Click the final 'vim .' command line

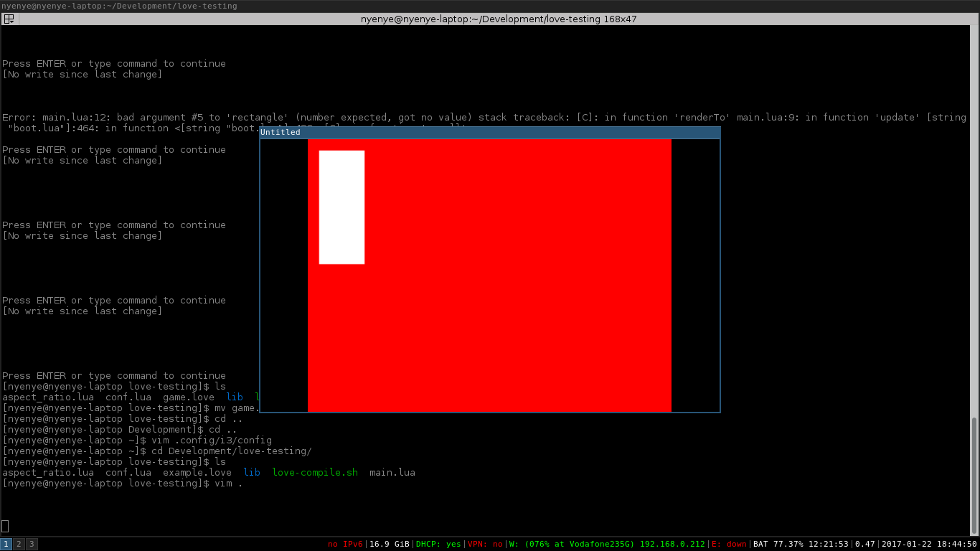click(x=123, y=484)
